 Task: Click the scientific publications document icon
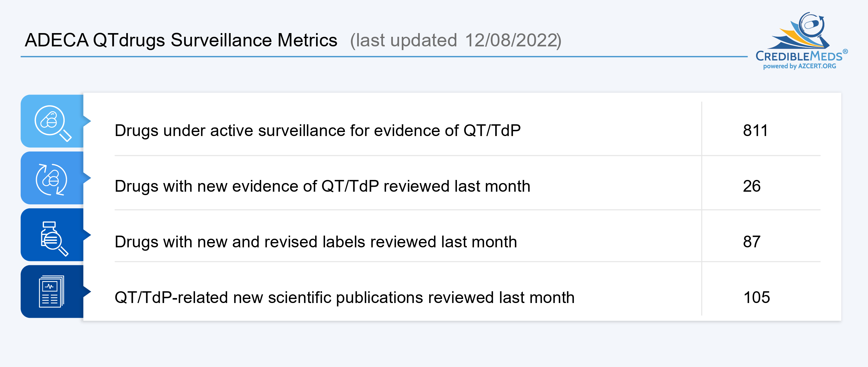52,292
